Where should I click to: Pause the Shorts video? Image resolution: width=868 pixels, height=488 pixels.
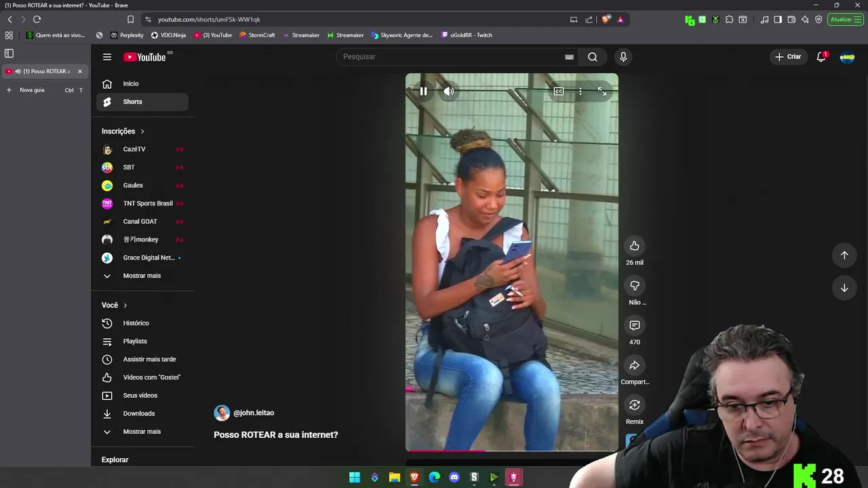click(x=423, y=91)
